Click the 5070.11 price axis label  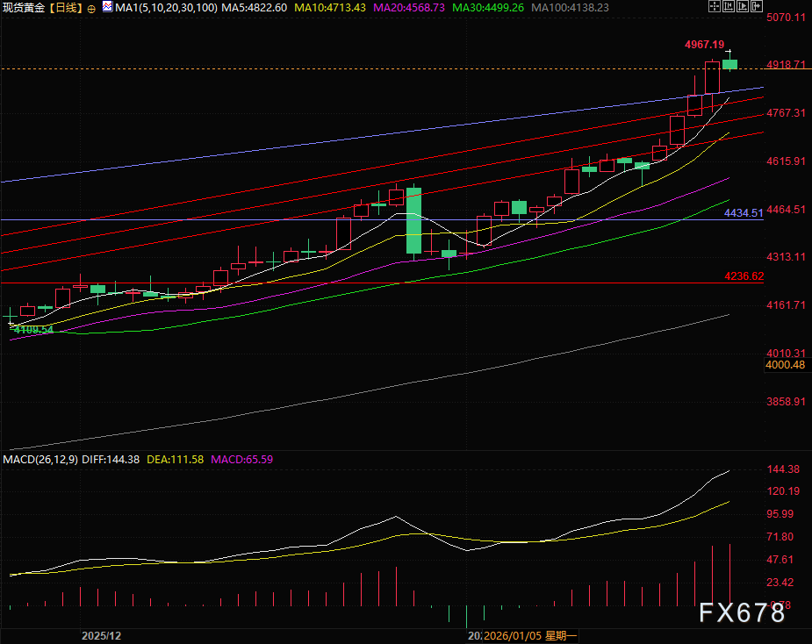[787, 18]
